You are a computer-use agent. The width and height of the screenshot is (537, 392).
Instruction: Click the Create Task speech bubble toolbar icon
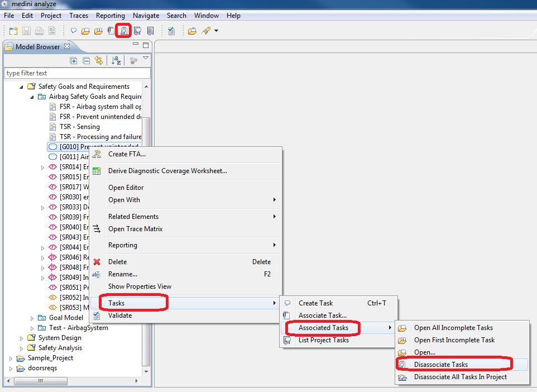click(74, 31)
